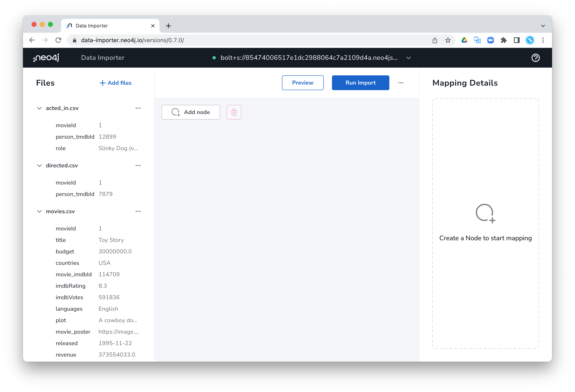575x392 pixels.
Task: Expand the bolt connection dropdown
Action: coord(408,58)
